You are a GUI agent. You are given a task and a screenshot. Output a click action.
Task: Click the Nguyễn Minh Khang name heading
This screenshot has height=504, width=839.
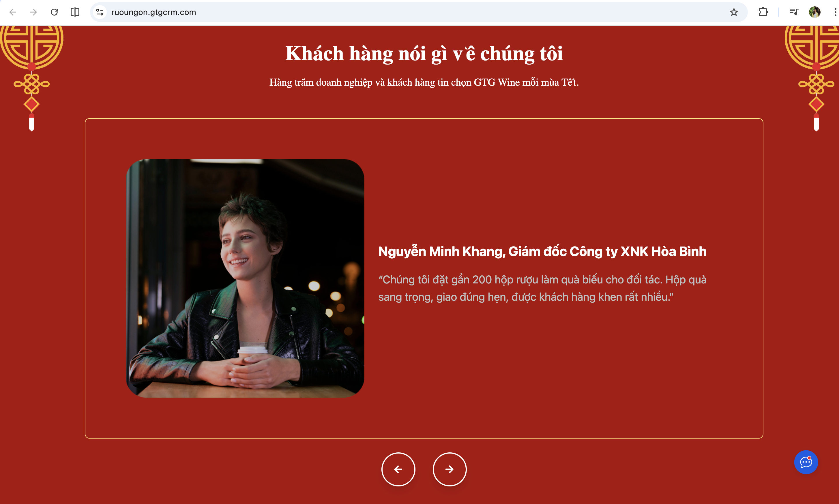(x=542, y=251)
